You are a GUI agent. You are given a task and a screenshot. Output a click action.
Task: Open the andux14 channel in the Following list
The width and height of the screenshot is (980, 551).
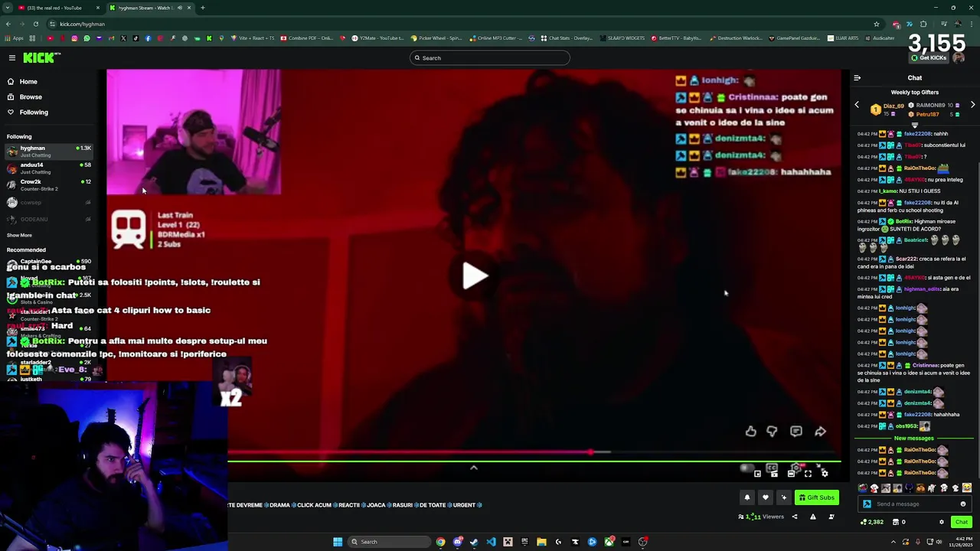click(x=49, y=168)
